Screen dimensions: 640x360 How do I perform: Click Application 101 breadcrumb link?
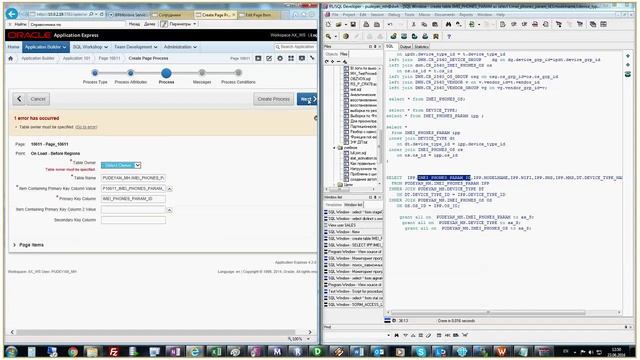[76, 58]
